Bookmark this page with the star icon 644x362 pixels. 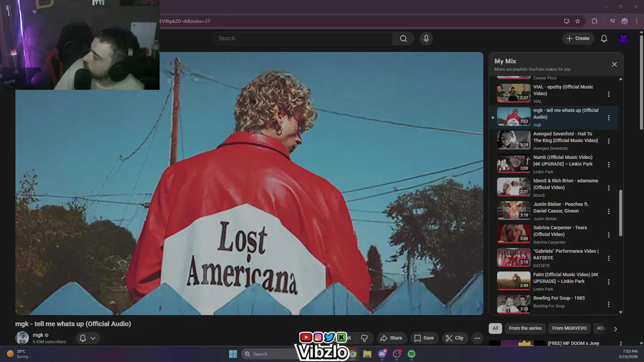click(x=578, y=21)
